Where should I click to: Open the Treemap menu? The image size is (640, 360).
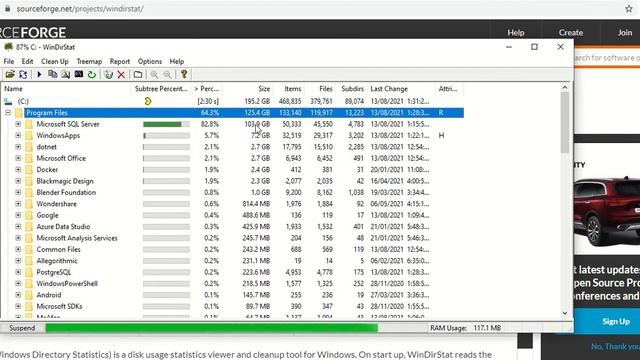tap(89, 61)
